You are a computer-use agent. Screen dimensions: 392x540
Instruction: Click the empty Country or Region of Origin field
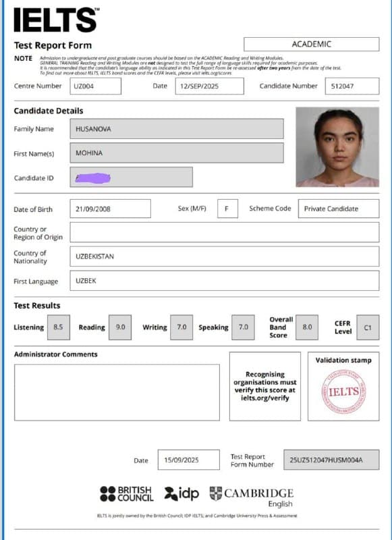pyautogui.click(x=225, y=232)
